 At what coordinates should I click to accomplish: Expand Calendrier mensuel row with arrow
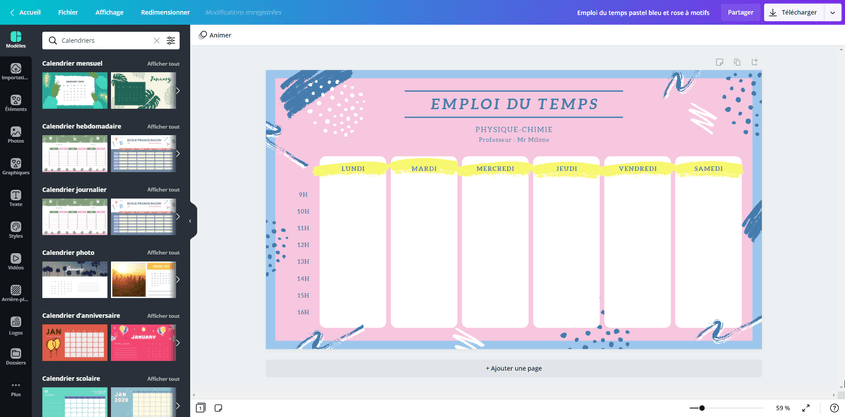(178, 91)
